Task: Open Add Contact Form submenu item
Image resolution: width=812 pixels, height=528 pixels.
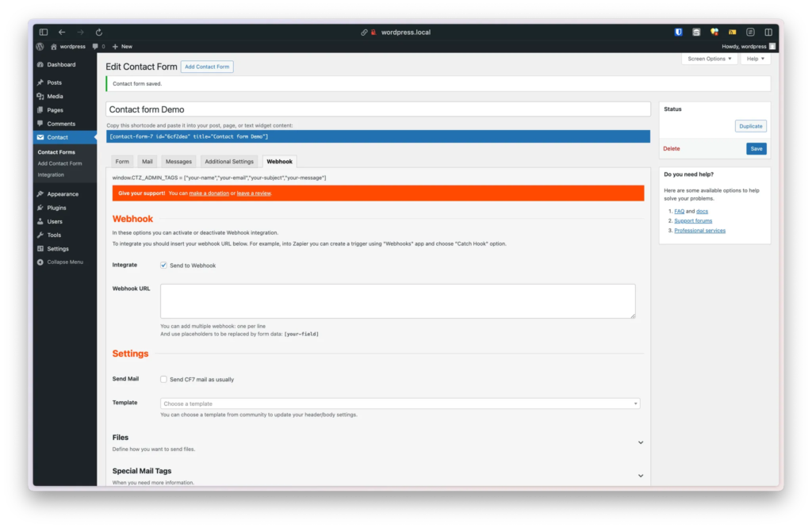Action: (x=59, y=163)
